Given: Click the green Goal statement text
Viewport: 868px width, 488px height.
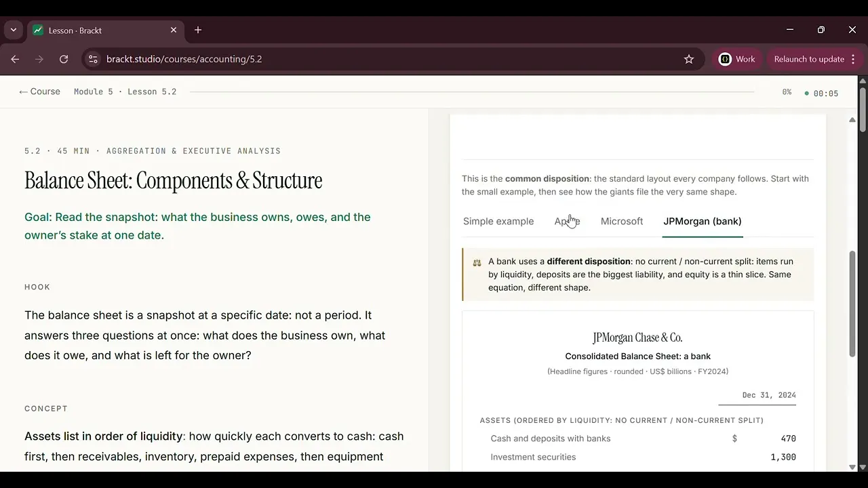Looking at the screenshot, I should 197,226.
